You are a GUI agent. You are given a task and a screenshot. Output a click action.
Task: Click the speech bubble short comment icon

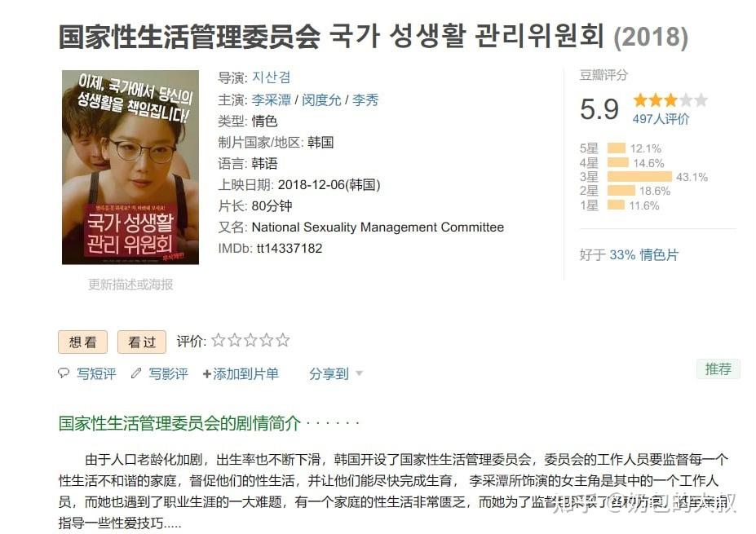click(x=64, y=373)
